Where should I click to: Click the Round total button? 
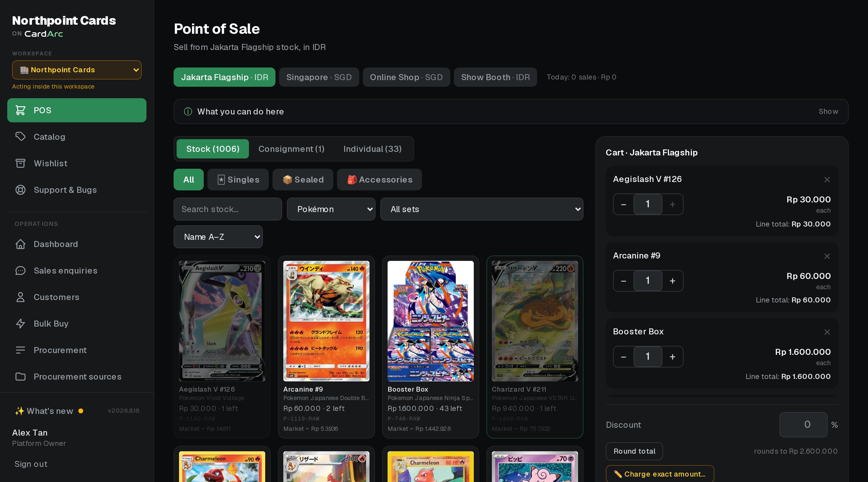(634, 451)
